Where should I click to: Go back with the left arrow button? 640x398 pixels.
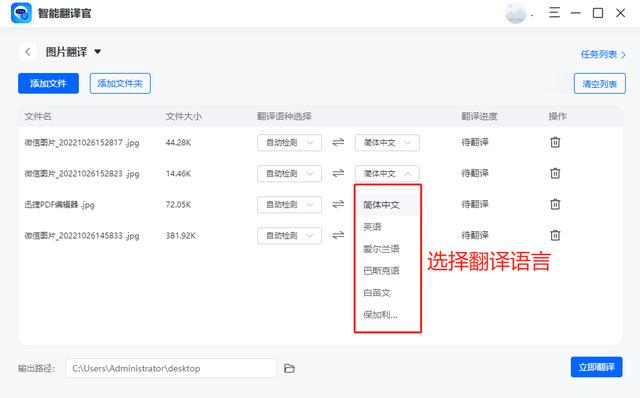(x=28, y=52)
